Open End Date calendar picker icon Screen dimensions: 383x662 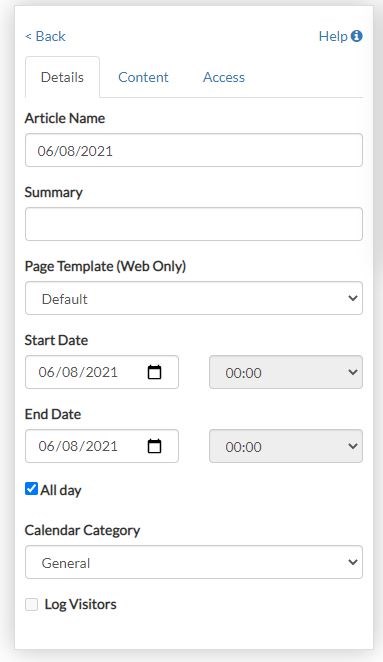coord(154,446)
